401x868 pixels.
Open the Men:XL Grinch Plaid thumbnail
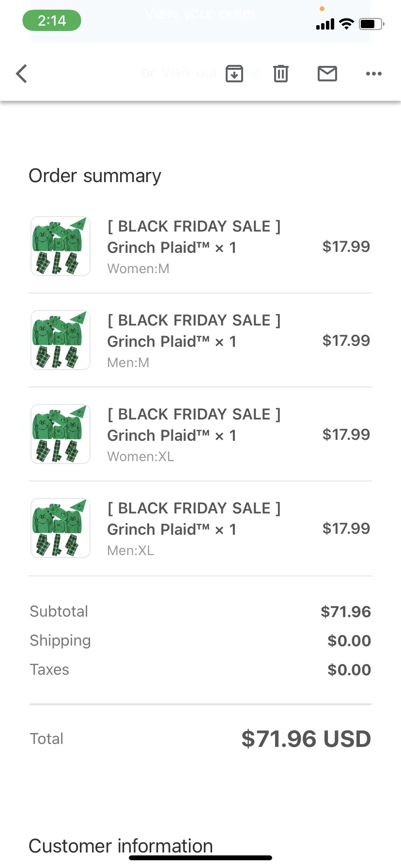point(61,528)
